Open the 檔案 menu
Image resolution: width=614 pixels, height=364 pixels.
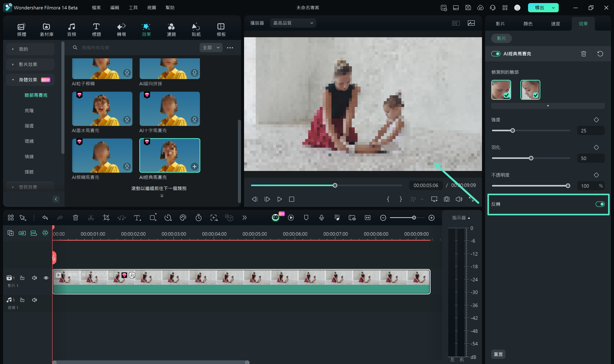pyautogui.click(x=96, y=8)
